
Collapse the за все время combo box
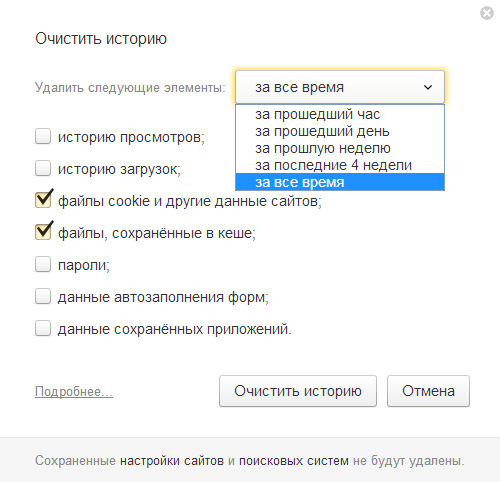point(340,87)
